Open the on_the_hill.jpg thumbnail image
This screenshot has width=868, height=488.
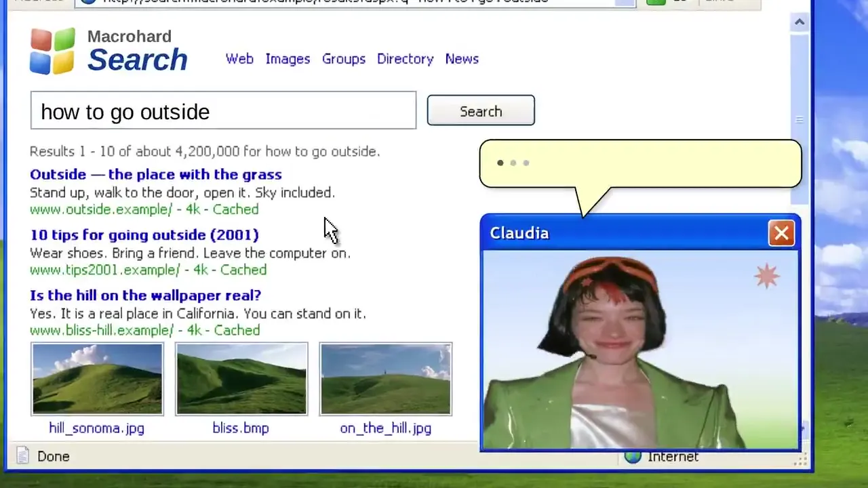pos(386,379)
